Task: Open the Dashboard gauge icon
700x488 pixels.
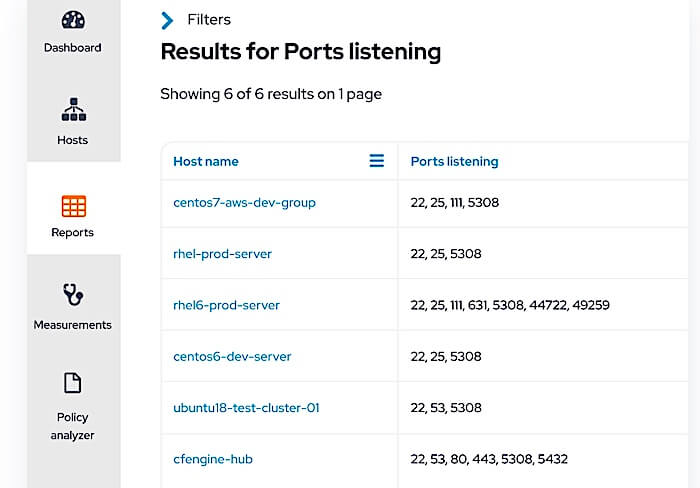Action: click(73, 20)
